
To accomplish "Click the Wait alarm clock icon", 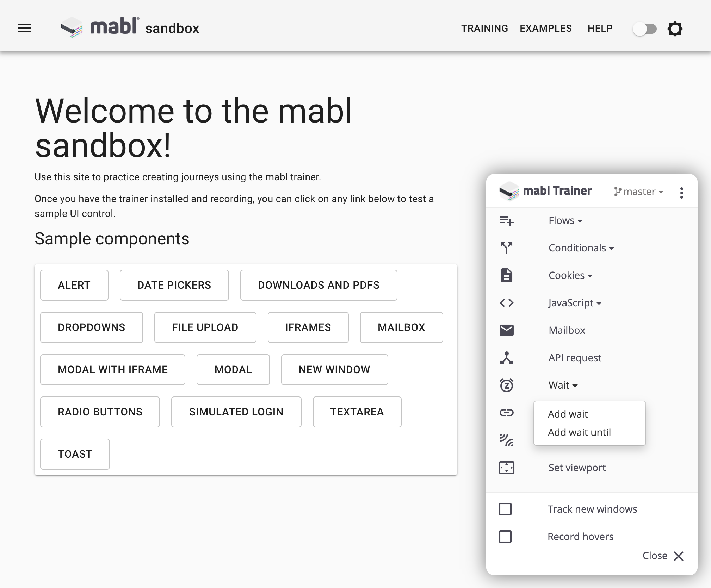I will tap(507, 385).
